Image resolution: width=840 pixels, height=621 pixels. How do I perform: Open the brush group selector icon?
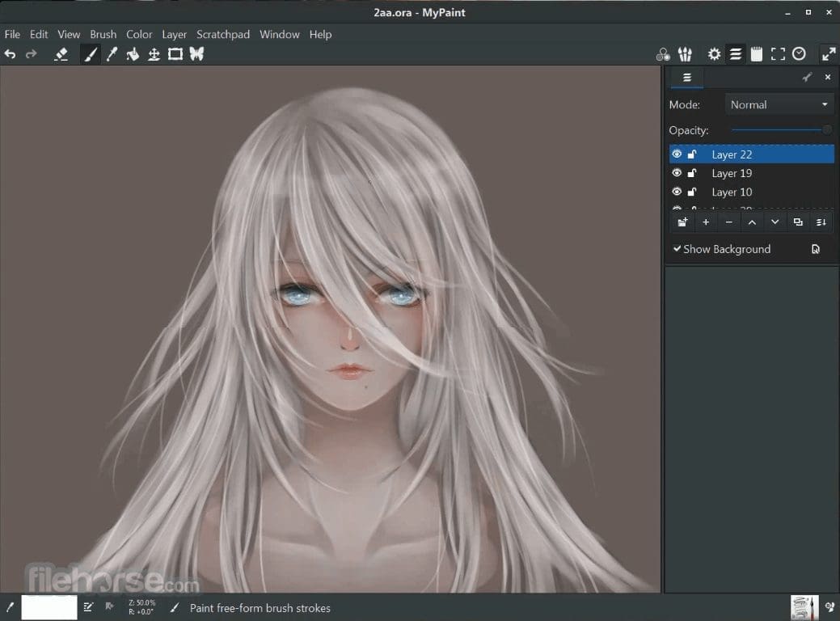tap(685, 53)
